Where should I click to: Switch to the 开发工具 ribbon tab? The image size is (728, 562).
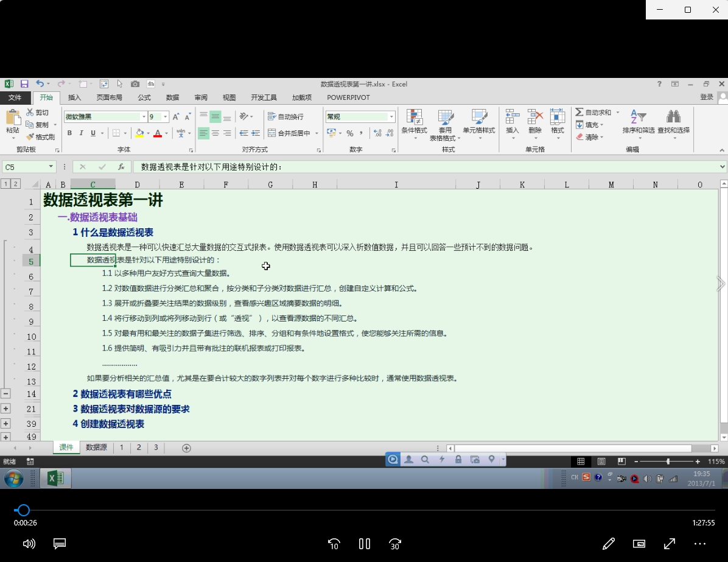[263, 97]
